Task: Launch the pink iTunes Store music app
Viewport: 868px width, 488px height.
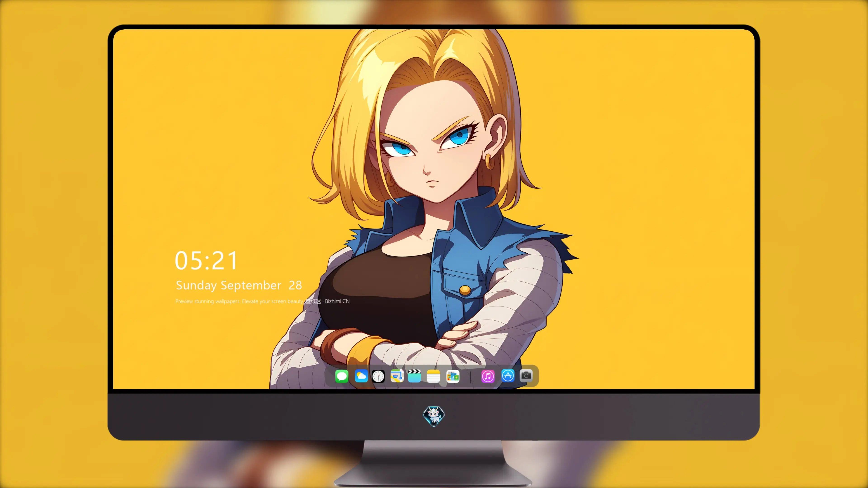Action: pos(488,376)
